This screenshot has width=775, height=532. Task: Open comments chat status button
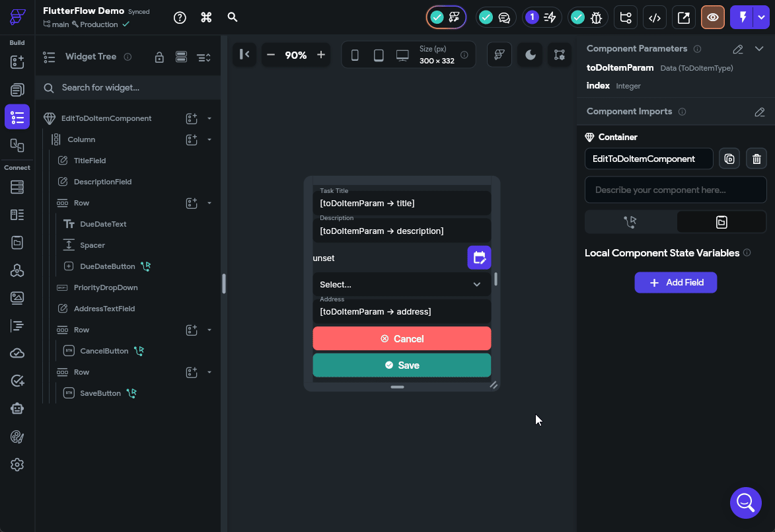(496, 18)
